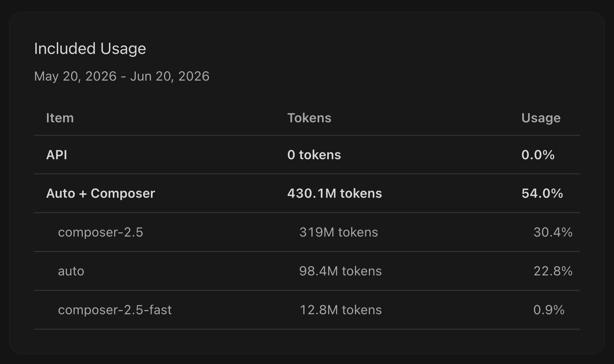The height and width of the screenshot is (364, 614).
Task: Click the 0.9% usage value
Action: 549,310
